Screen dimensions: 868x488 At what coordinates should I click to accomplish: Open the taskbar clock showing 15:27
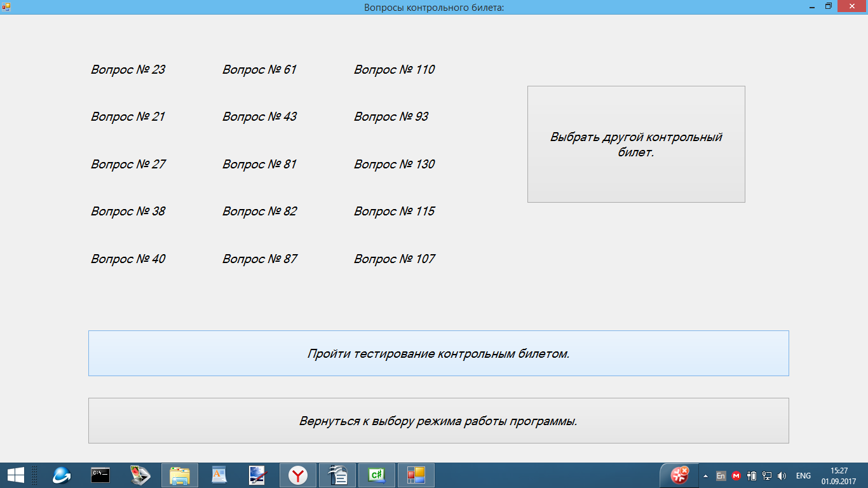point(839,475)
